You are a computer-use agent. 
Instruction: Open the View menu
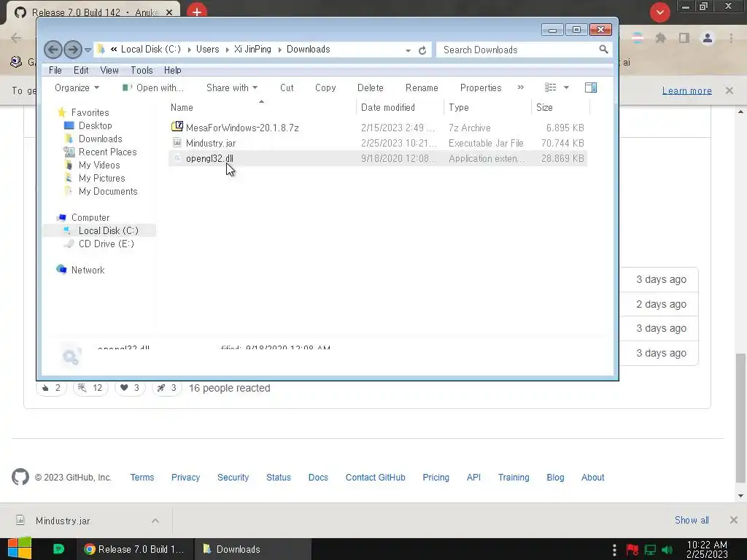[109, 70]
